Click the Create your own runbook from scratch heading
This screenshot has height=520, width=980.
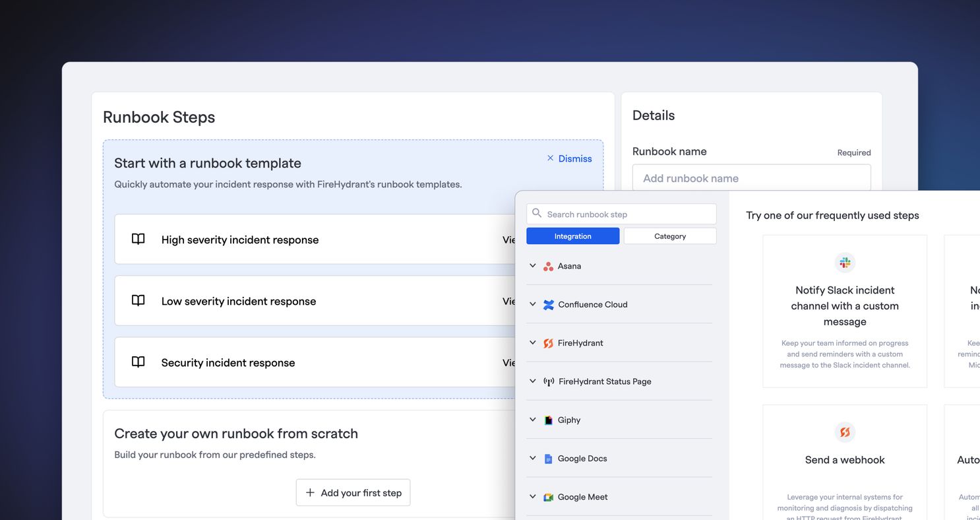(236, 433)
